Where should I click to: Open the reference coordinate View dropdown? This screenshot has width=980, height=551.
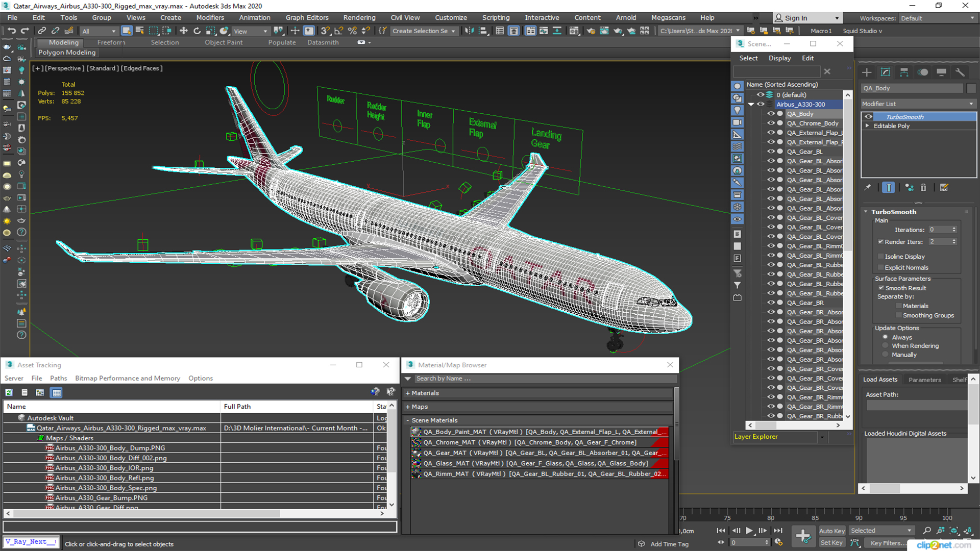(250, 31)
